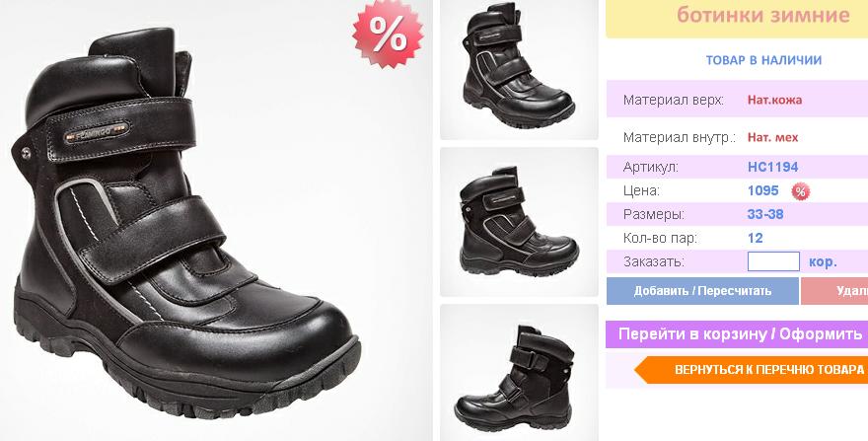This screenshot has height=441, width=868.
Task: Click the Нат.кожа upper material value
Action: (x=774, y=101)
